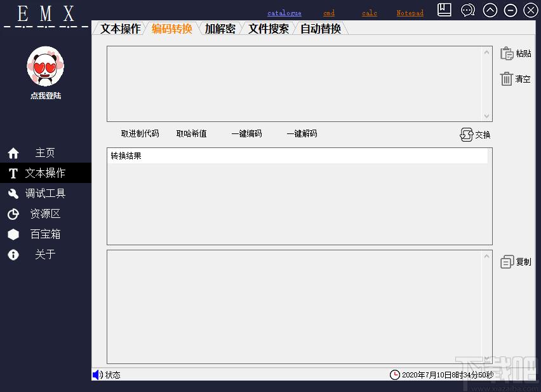
Task: Switch to the 文件搜索 tab
Action: click(x=269, y=29)
